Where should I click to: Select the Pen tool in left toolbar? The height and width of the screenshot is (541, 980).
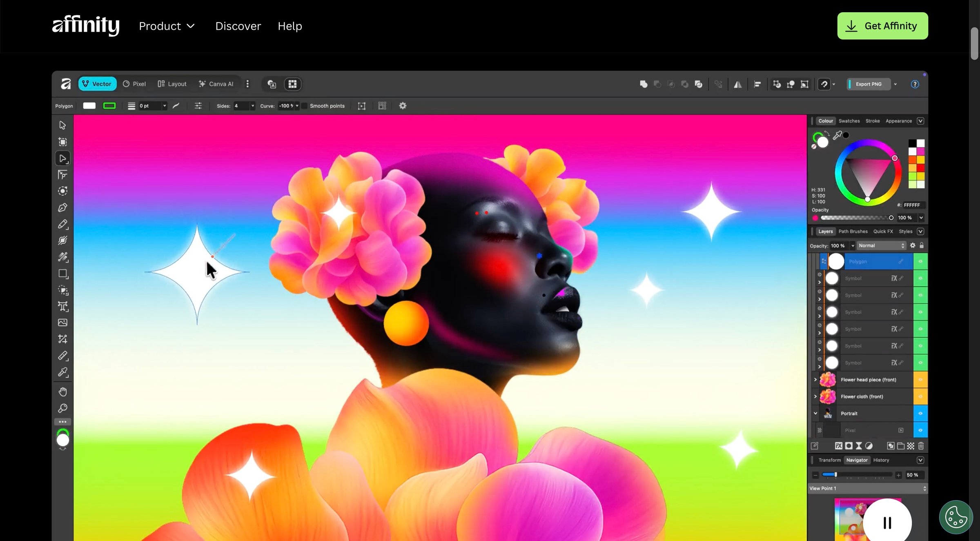[62, 208]
